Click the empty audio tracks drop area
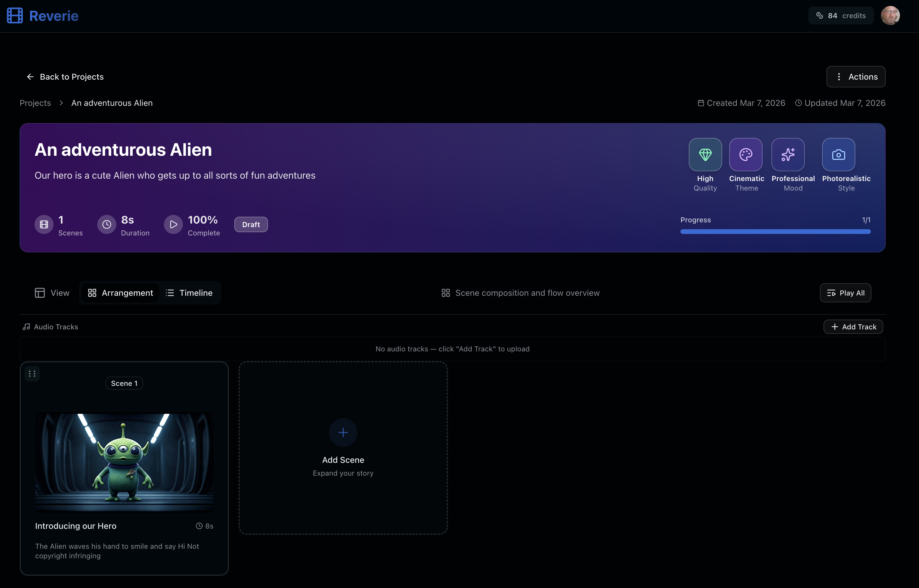Viewport: 919px width, 588px height. (453, 349)
